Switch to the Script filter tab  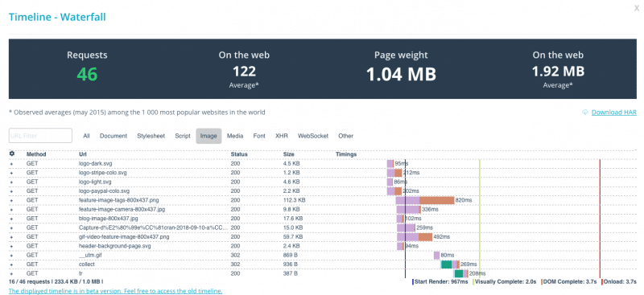click(183, 136)
